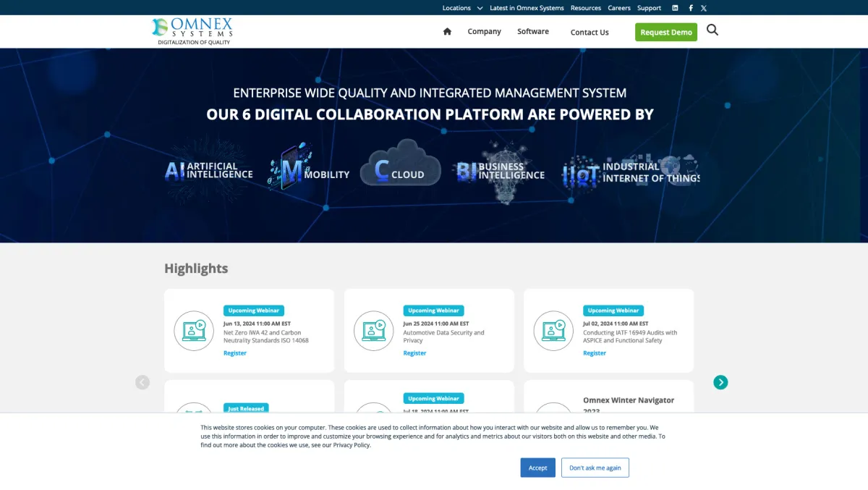Viewport: 868px width, 490px height.
Task: Accept the cookies notice
Action: tap(538, 468)
